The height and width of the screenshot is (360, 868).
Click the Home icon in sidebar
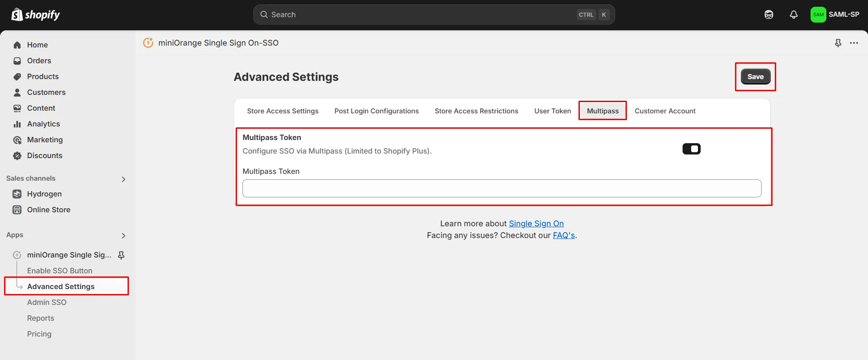click(17, 45)
